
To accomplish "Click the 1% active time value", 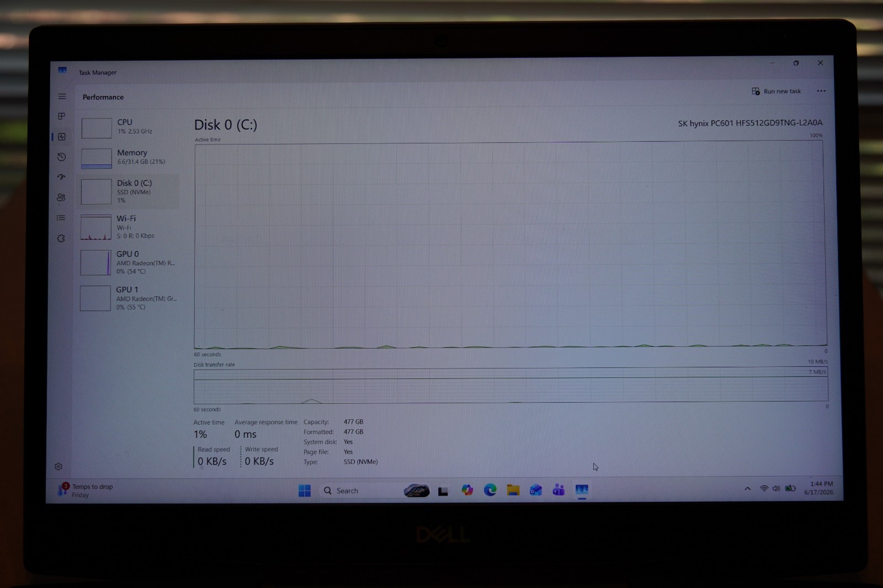I will [200, 435].
